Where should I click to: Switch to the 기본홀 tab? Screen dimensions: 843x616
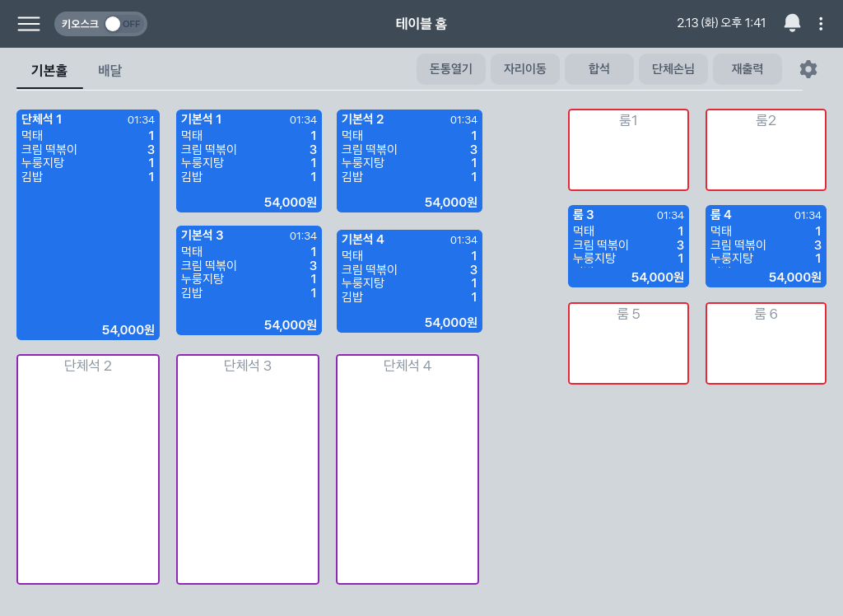pos(49,71)
